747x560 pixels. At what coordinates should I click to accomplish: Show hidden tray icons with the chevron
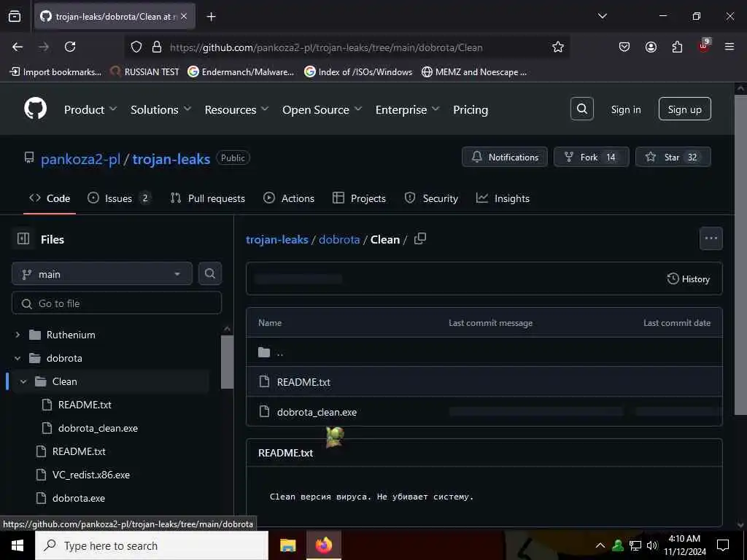600,545
